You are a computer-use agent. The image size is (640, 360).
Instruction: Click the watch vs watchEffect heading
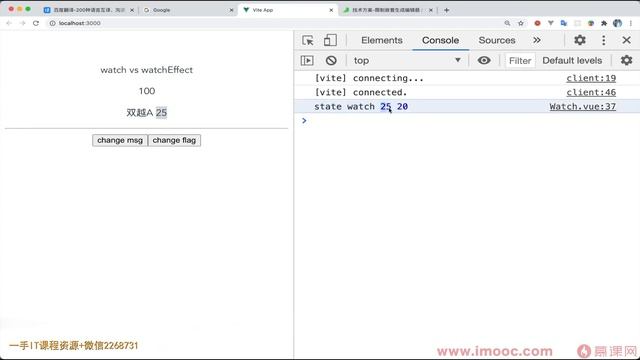[147, 70]
